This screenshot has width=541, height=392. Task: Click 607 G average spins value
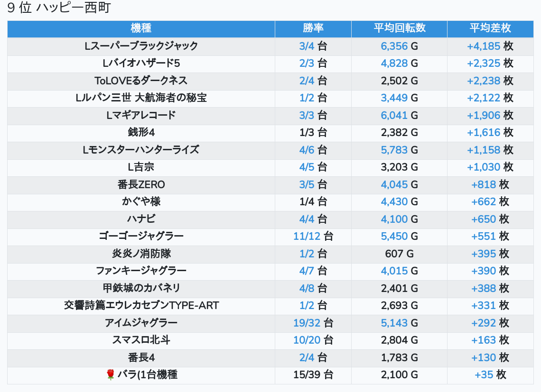point(399,254)
